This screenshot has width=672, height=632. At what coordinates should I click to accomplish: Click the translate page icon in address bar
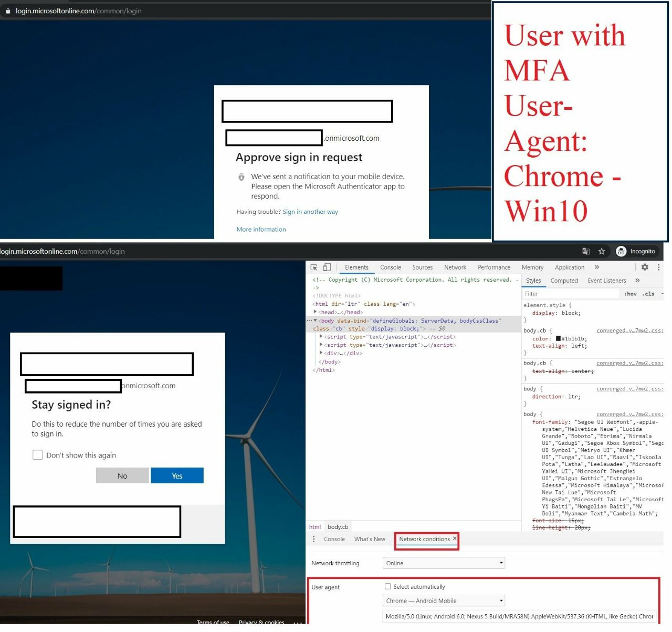586,252
